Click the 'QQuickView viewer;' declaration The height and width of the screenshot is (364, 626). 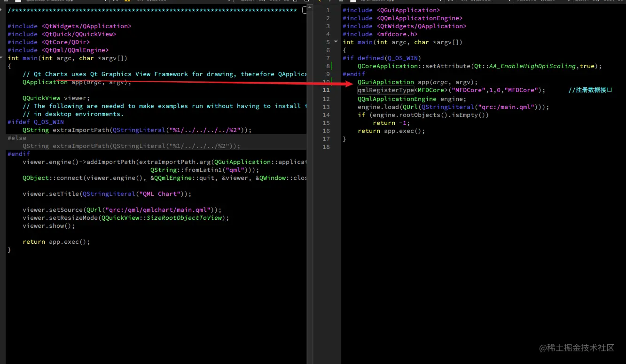(56, 98)
